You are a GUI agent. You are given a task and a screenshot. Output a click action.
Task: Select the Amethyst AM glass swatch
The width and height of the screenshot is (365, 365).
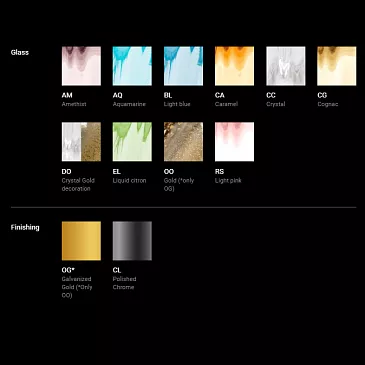click(x=81, y=66)
